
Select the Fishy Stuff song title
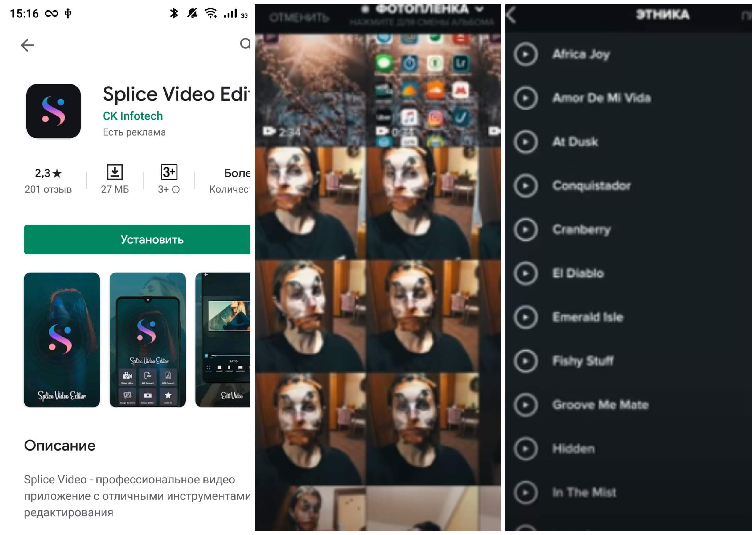coord(583,361)
